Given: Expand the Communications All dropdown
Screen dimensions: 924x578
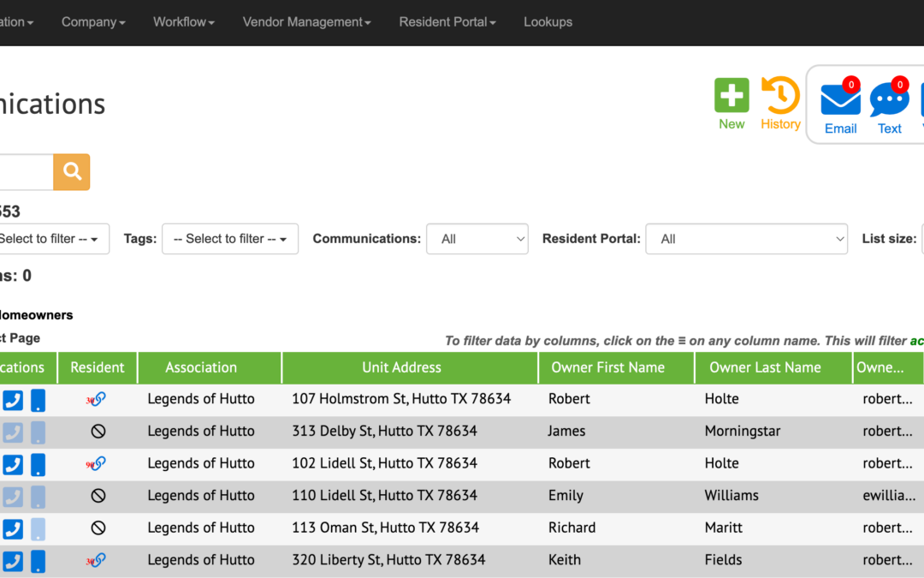Looking at the screenshot, I should (477, 239).
